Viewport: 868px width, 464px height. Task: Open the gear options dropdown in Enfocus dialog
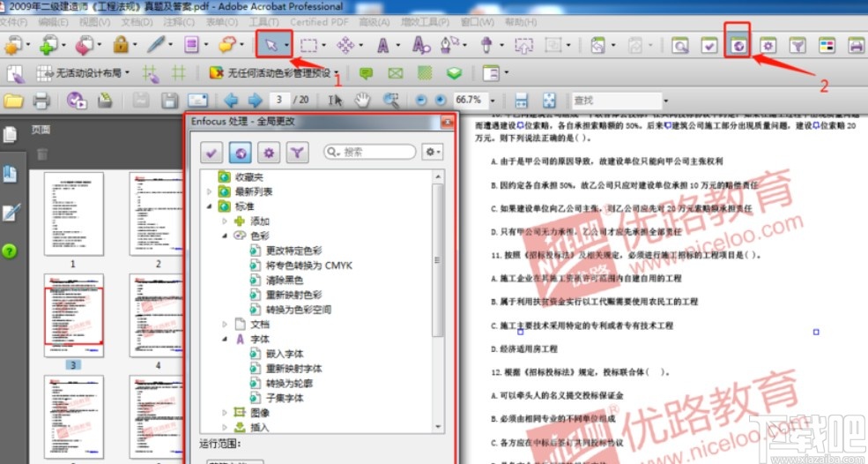433,152
